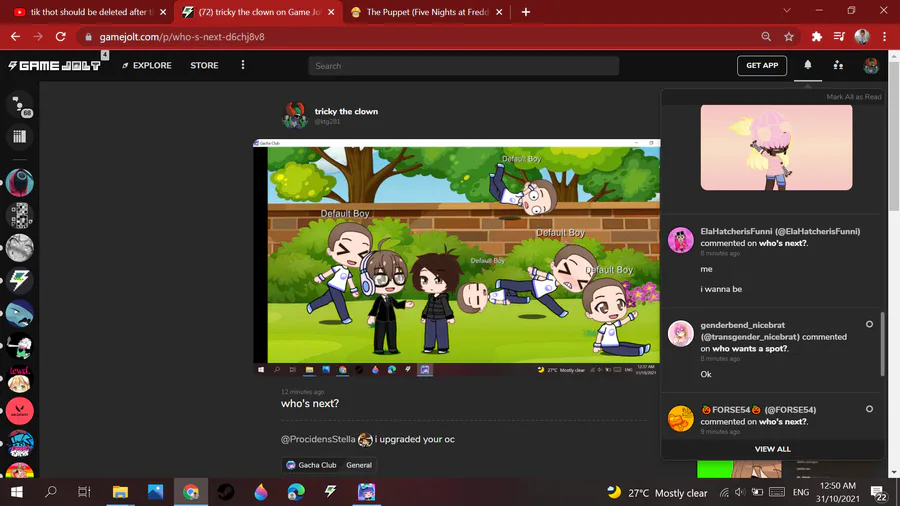Bookmark this page with the star icon
This screenshot has height=506, width=900.
coord(789,37)
